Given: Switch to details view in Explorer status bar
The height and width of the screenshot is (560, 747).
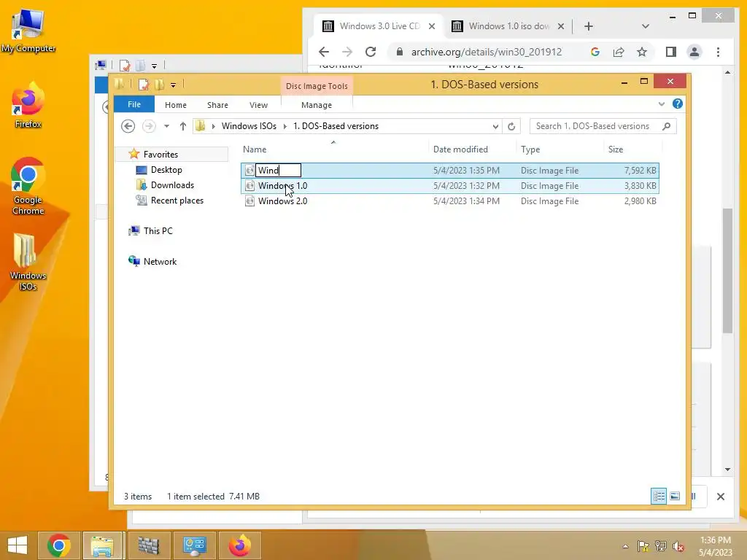Looking at the screenshot, I should tap(659, 496).
